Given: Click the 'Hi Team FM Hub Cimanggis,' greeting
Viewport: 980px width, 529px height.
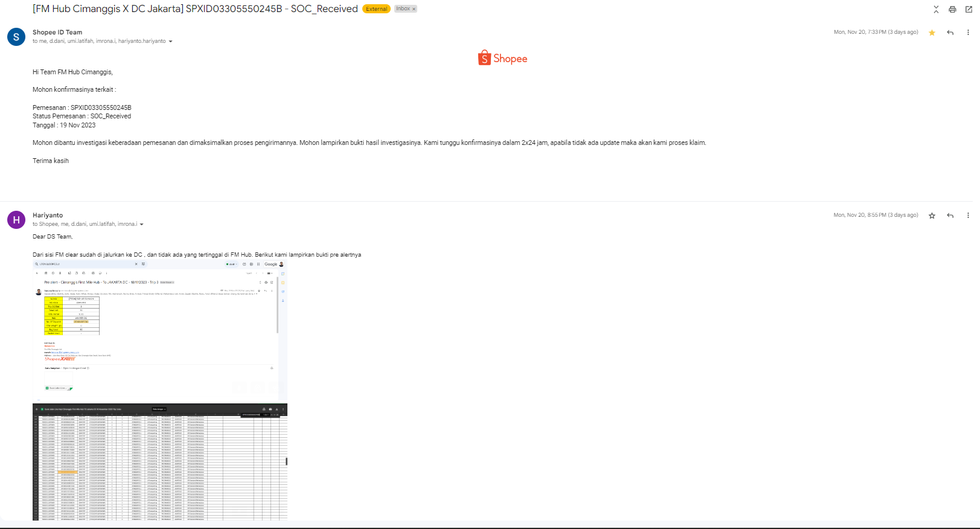Looking at the screenshot, I should [72, 72].
